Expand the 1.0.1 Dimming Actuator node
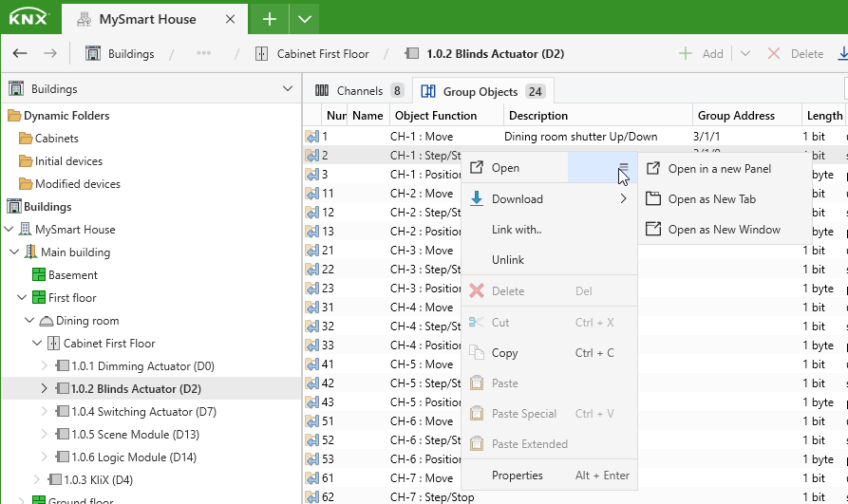The height and width of the screenshot is (504, 848). coord(45,365)
